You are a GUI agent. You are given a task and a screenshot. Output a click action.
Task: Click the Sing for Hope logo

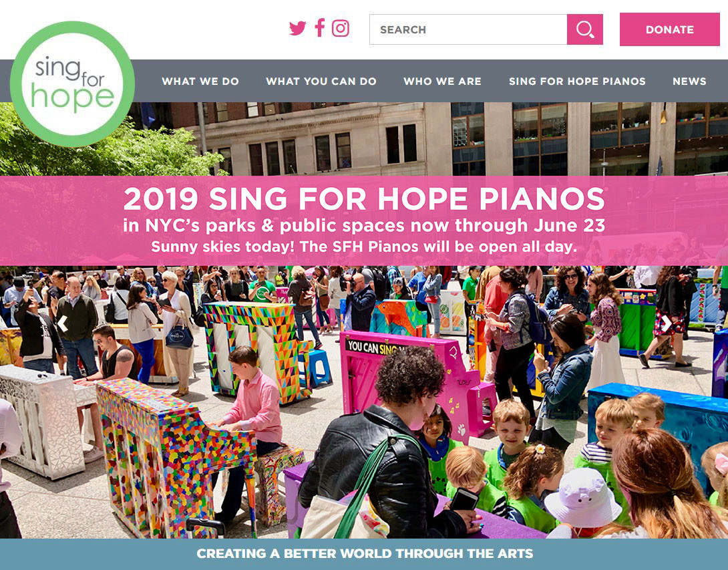point(72,84)
